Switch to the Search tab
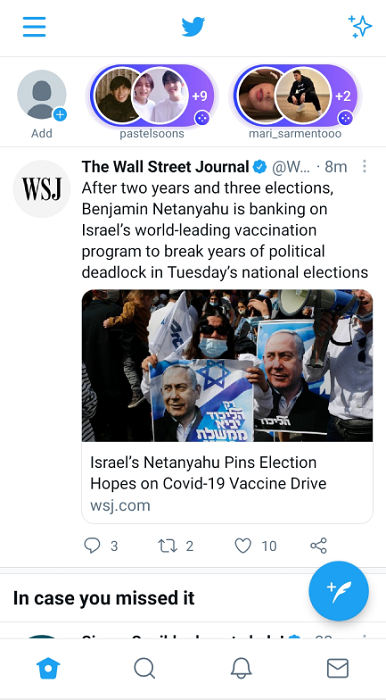Image resolution: width=386 pixels, height=700 pixels. pos(145,668)
